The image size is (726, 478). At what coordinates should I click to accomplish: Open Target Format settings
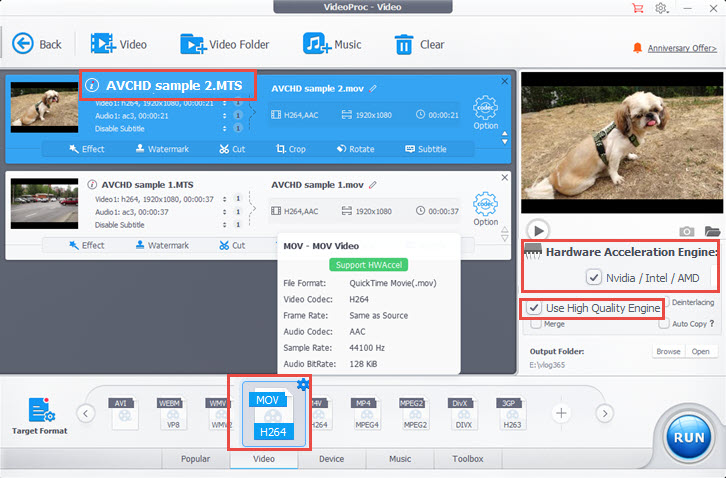point(40,415)
